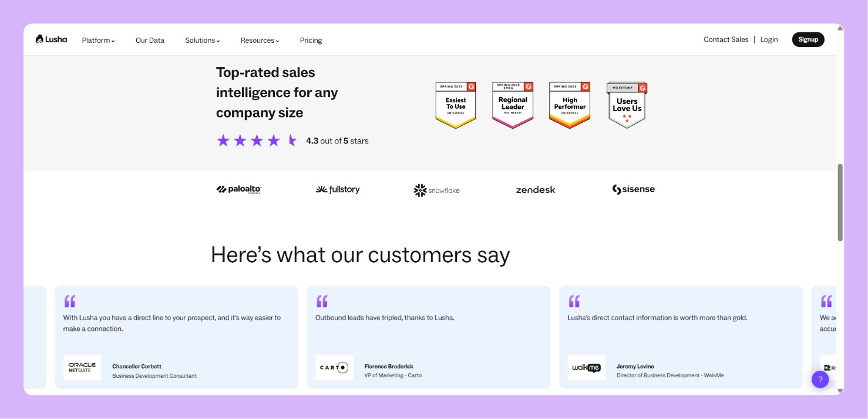Click the Lusha logo in navbar

pyautogui.click(x=51, y=39)
